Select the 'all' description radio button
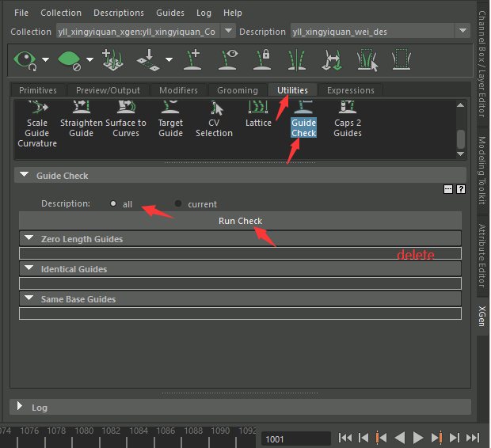This screenshot has height=448, width=491. tap(114, 203)
